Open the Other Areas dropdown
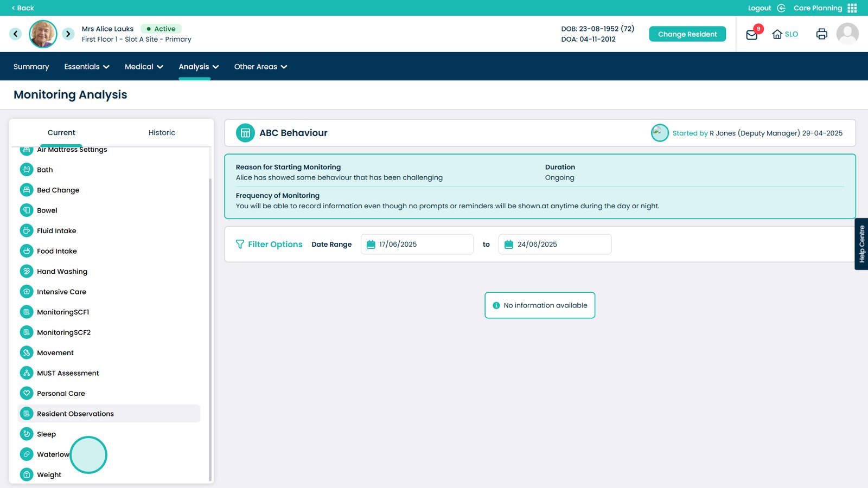 260,67
